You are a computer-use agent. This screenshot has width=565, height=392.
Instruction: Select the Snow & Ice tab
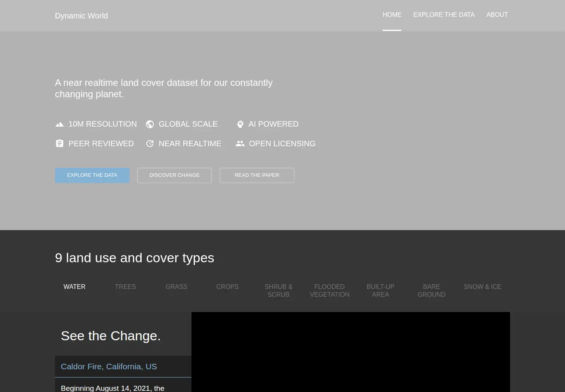pos(483,287)
